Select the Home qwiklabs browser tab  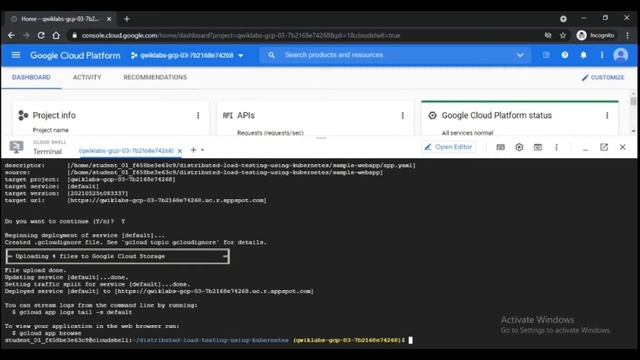[60, 19]
